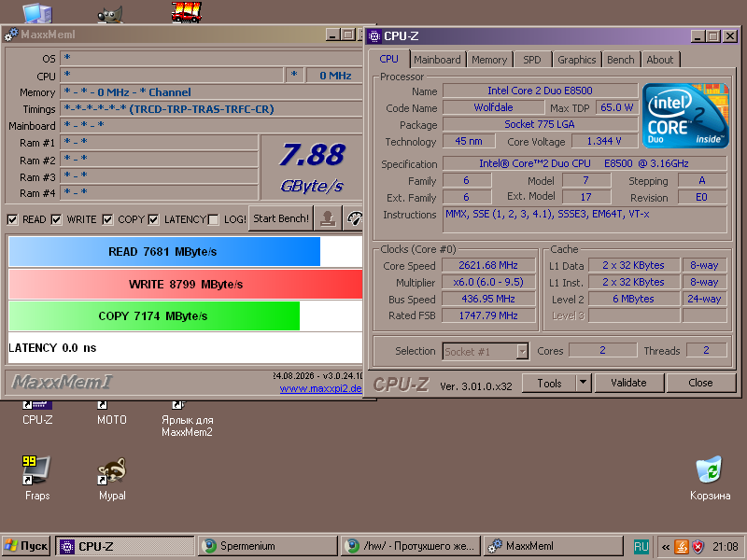Uncheck the READ checkbox
747x560 pixels.
12,219
